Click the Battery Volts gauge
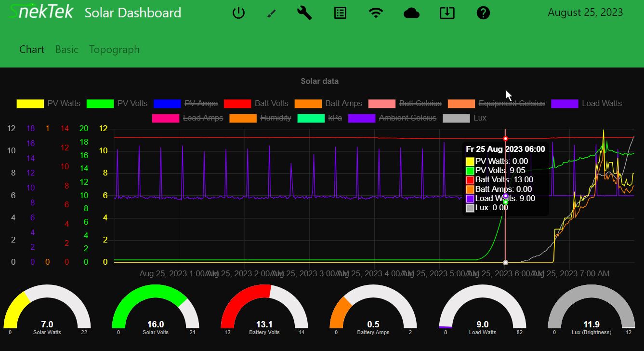The width and height of the screenshot is (644, 351). 264,309
